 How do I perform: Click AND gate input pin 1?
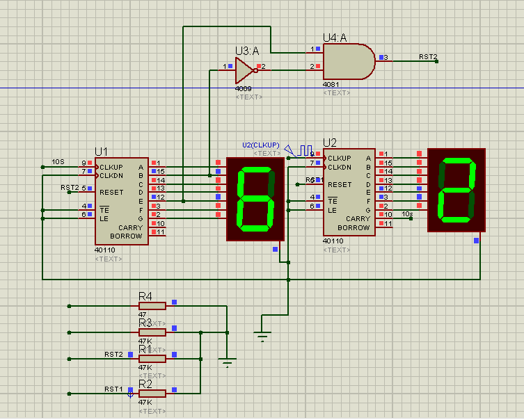pyautogui.click(x=315, y=52)
